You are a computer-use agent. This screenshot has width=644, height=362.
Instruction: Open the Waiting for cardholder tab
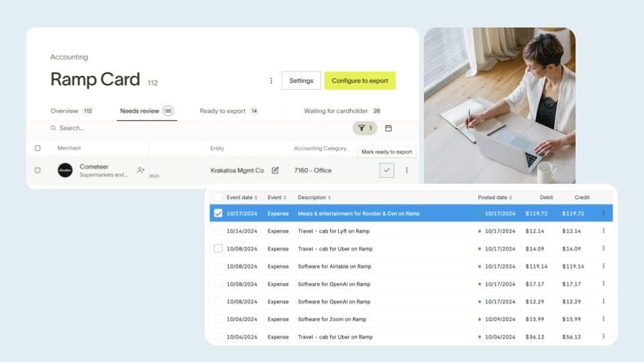pos(342,111)
